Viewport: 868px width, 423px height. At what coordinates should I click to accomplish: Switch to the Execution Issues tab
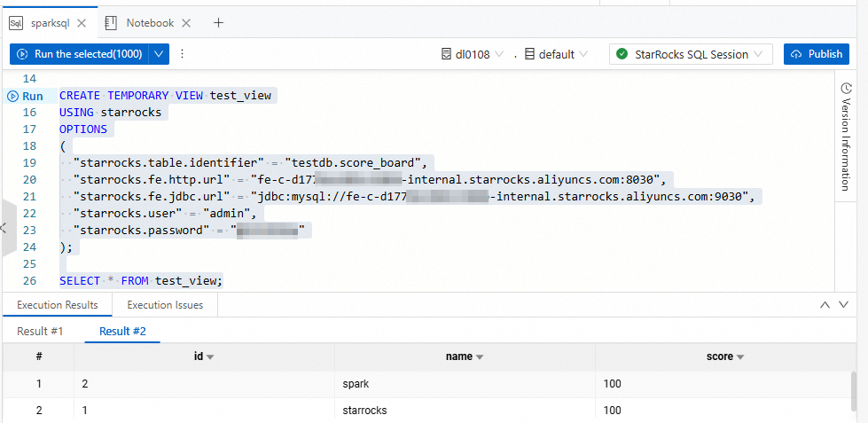pos(165,305)
